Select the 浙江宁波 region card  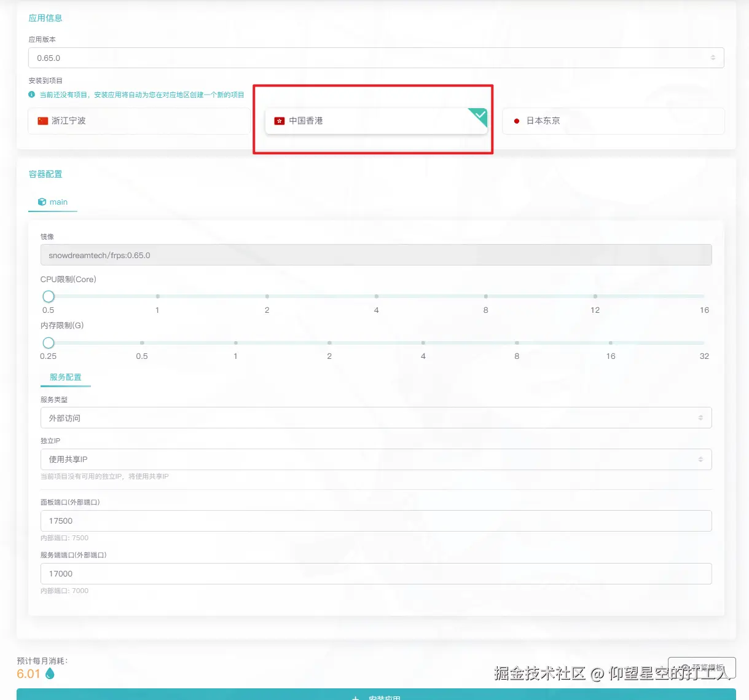point(139,121)
